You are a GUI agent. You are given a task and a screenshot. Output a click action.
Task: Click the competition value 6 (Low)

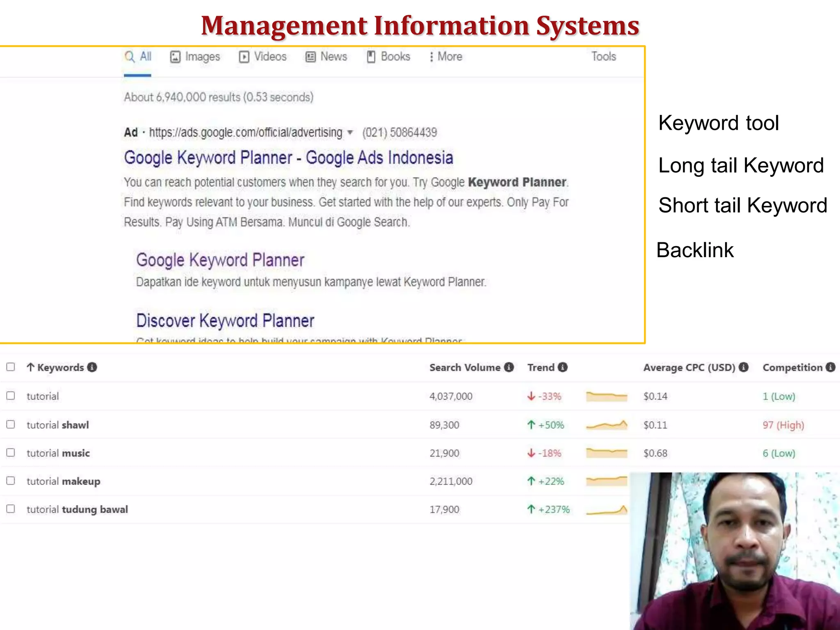[779, 453]
